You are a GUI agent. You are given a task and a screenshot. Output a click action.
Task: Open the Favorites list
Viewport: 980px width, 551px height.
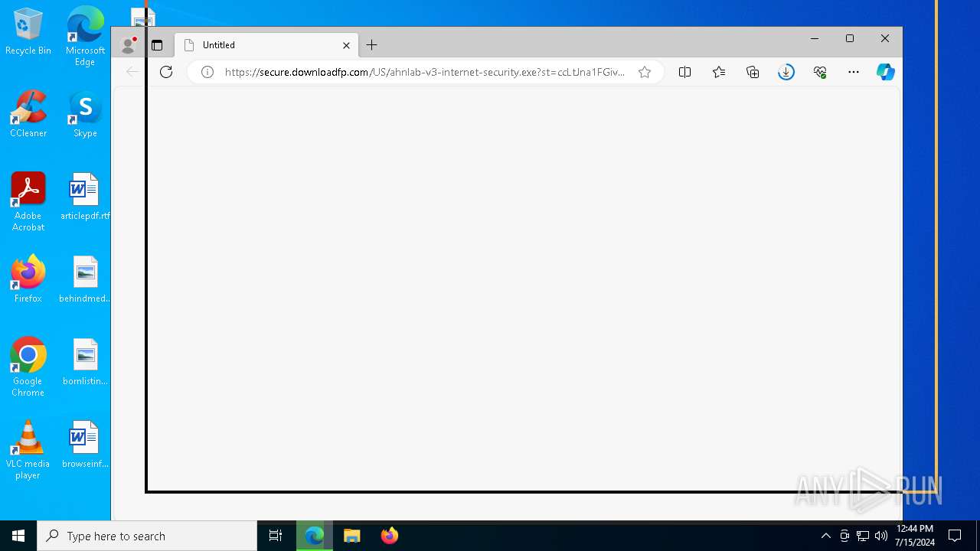tap(719, 72)
